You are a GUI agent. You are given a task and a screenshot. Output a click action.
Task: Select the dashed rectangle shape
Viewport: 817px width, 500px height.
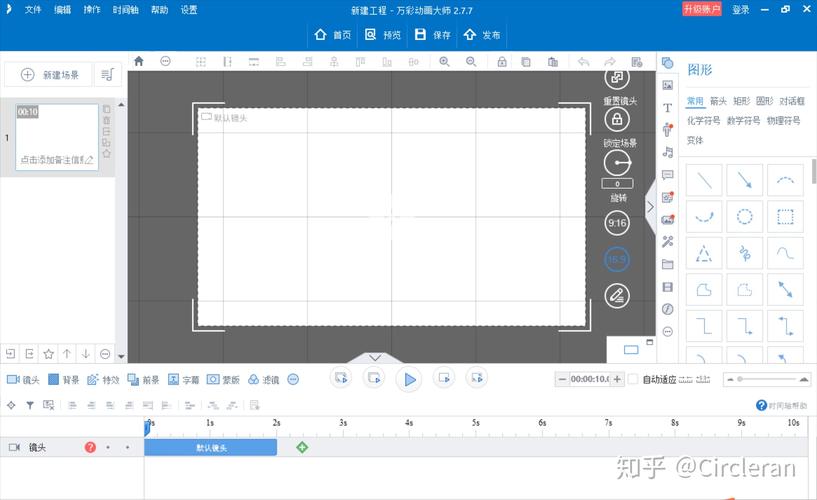click(x=785, y=216)
